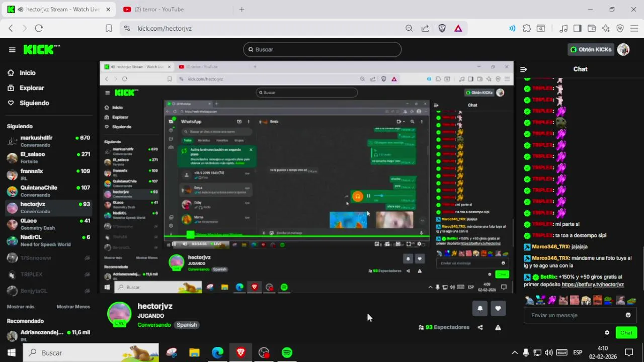
Task: Show hidden system tray icons
Action: pos(514,352)
